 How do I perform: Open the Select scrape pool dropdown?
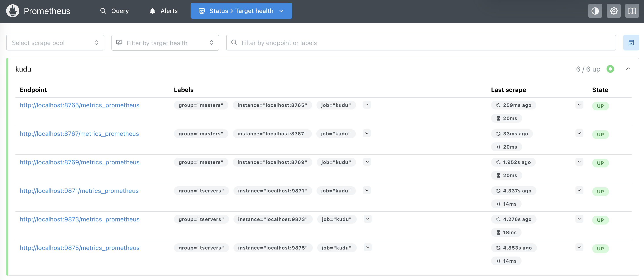click(x=55, y=43)
